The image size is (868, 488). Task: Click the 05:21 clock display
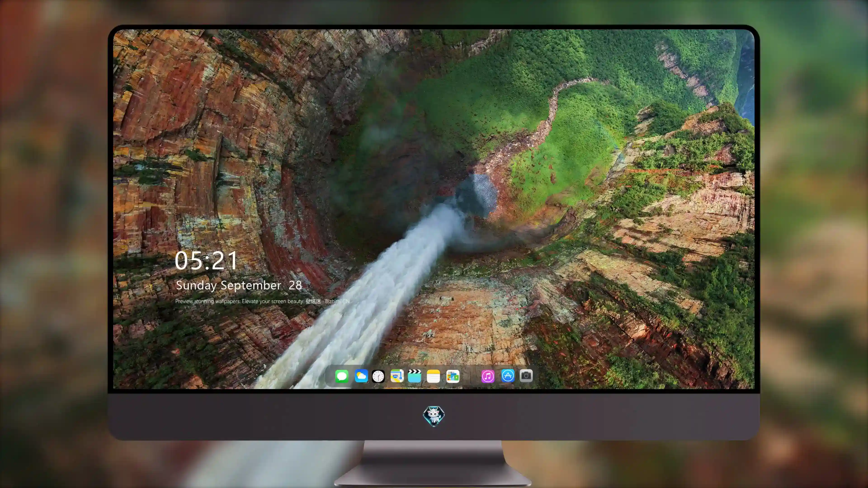pyautogui.click(x=206, y=261)
